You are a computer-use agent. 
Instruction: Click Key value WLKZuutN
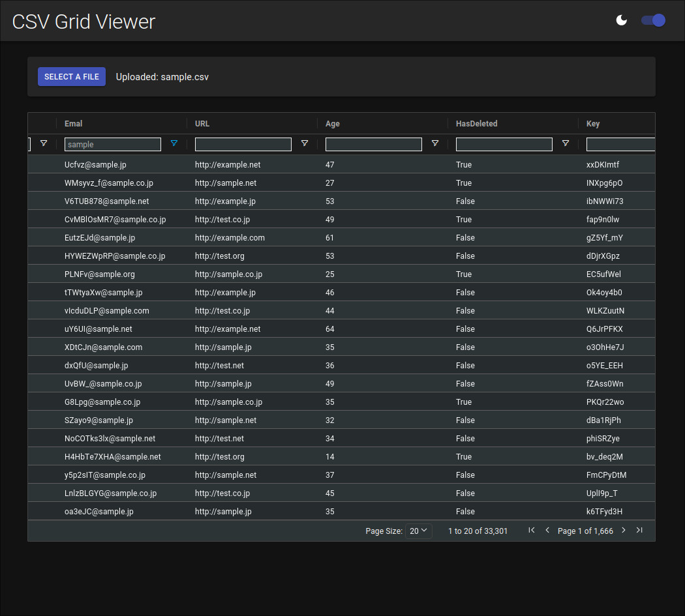pyautogui.click(x=605, y=311)
